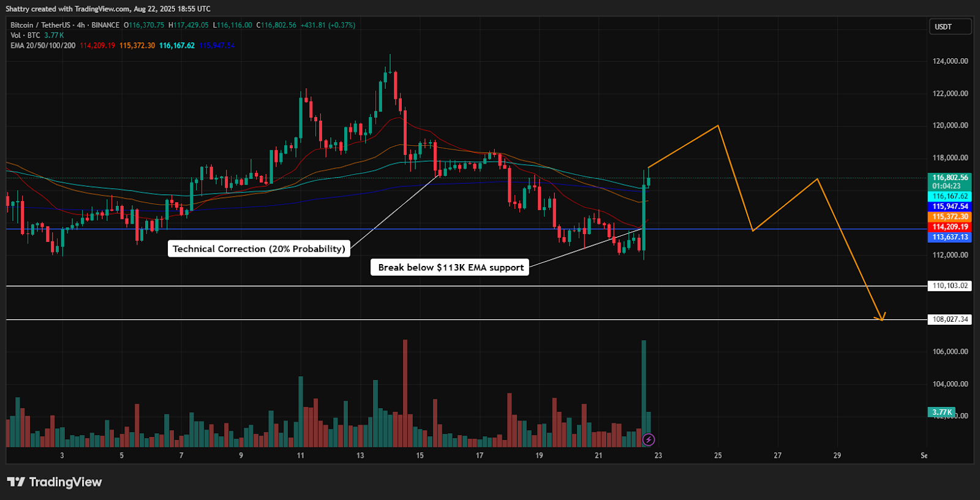This screenshot has height=500, width=980.
Task: Click the purple lightning bolt event icon
Action: (649, 439)
